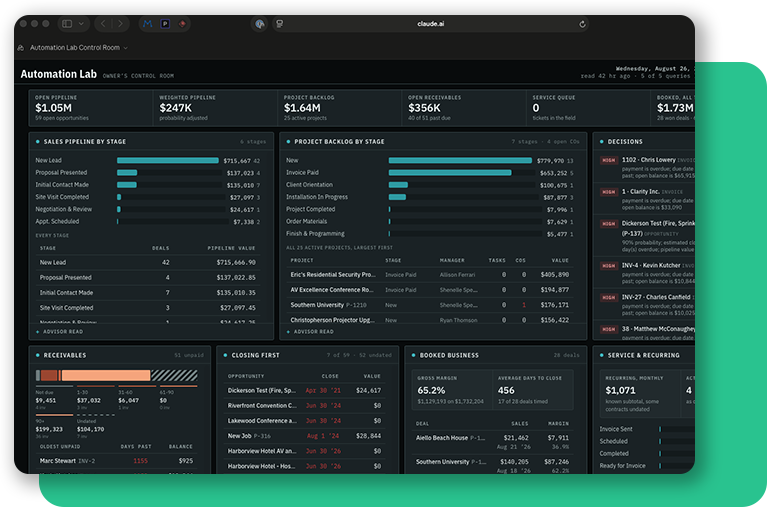Screen dimensions: 780x526
Task: Select the Finish & Programming backlog row
Action: (x=430, y=234)
